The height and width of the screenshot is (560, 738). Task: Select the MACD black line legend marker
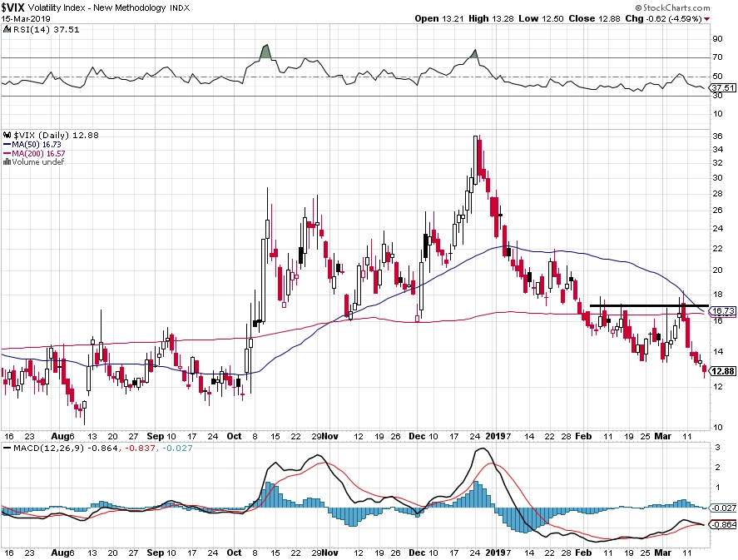point(7,448)
